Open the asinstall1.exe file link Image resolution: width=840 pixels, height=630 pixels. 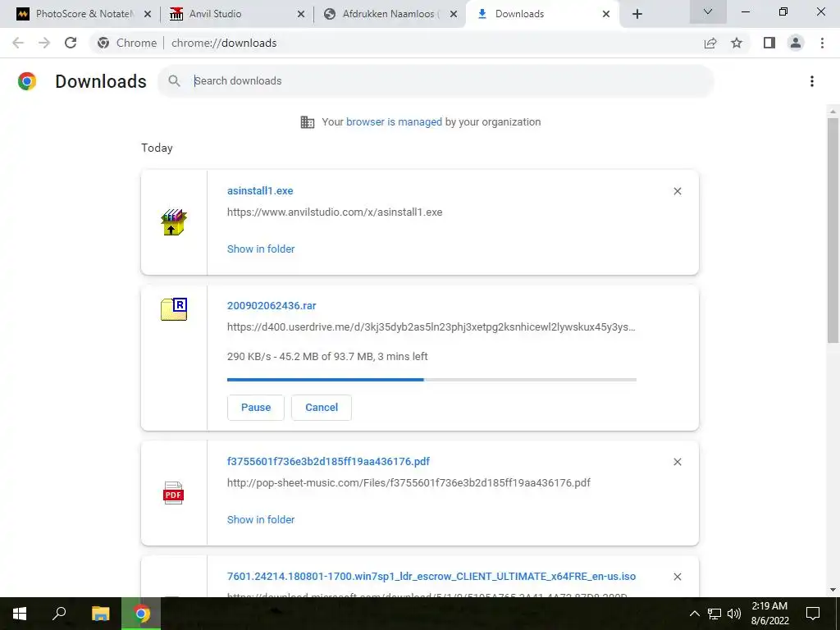[x=260, y=190]
